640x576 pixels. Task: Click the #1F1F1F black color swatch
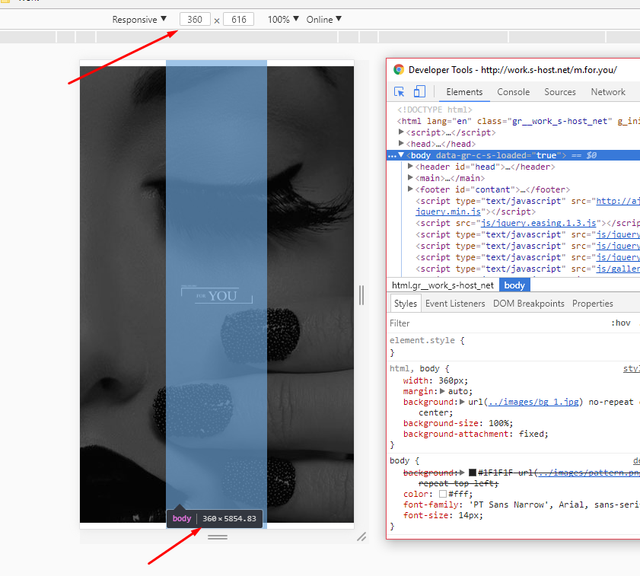click(472, 472)
